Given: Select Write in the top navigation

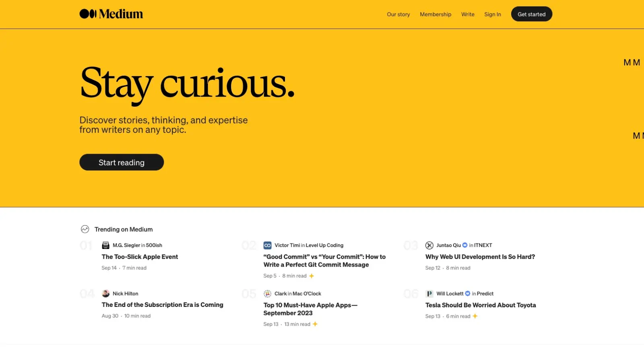Looking at the screenshot, I should tap(468, 14).
